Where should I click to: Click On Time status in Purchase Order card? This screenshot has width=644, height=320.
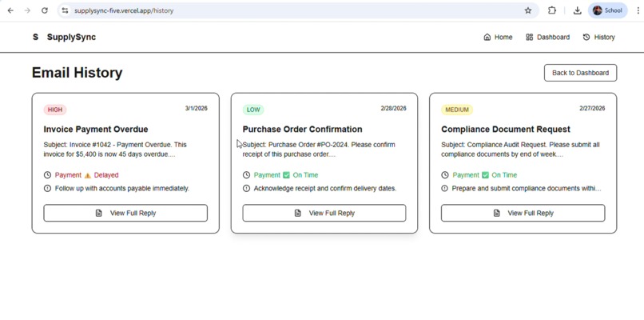click(x=305, y=175)
